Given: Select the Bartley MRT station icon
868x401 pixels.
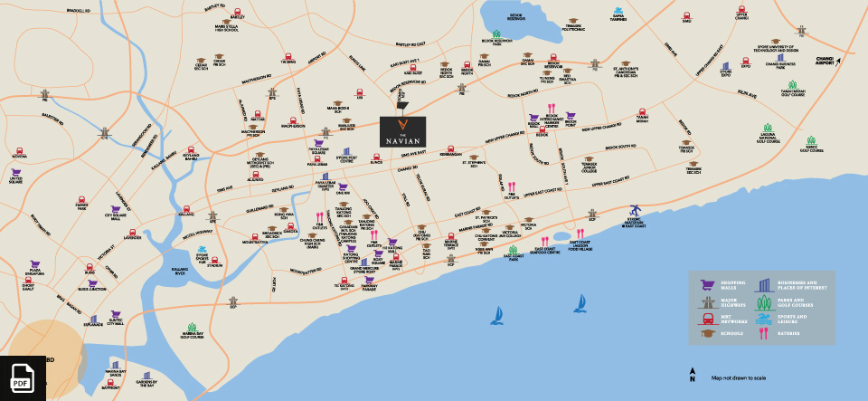Looking at the screenshot, I should click(x=238, y=12).
